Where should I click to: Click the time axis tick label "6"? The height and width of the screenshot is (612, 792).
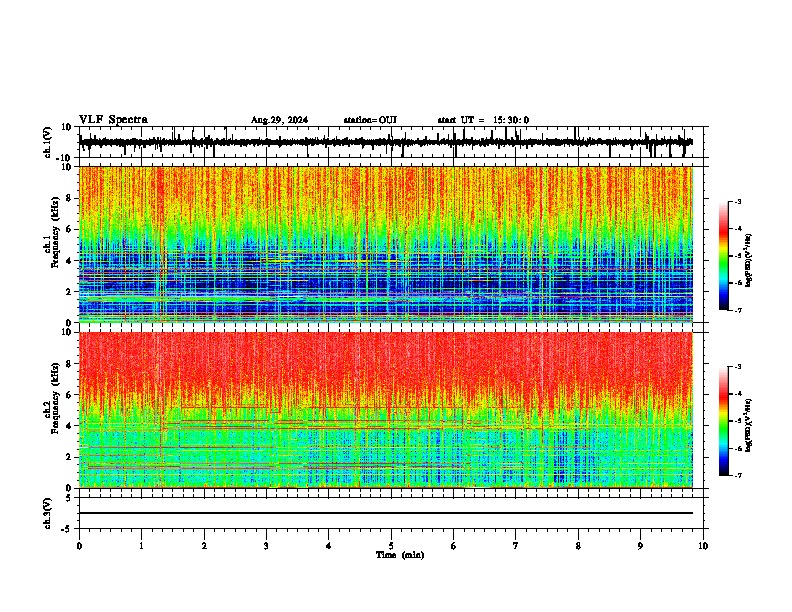tap(454, 546)
